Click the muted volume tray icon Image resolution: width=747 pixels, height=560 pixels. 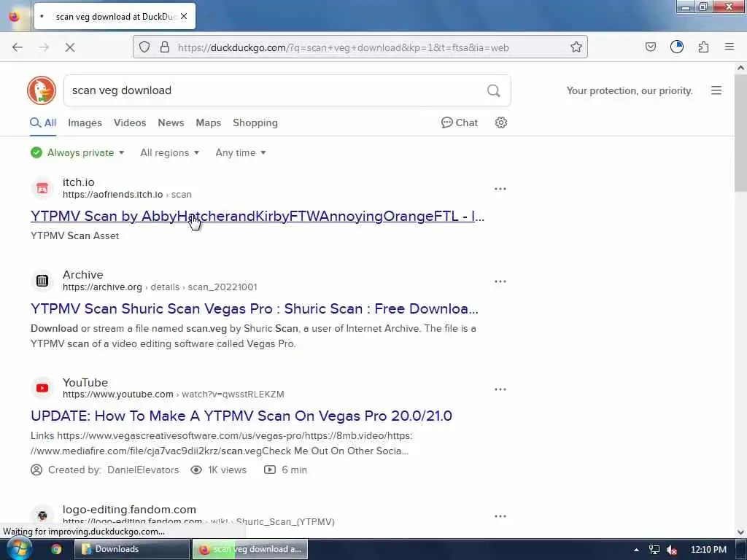672,550
